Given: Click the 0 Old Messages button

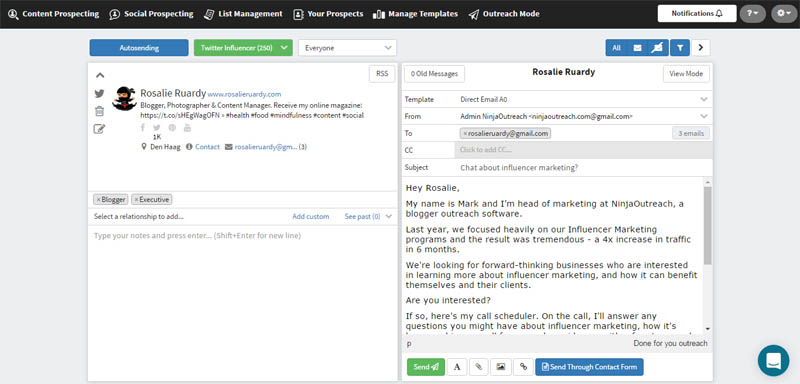Looking at the screenshot, I should coord(434,73).
